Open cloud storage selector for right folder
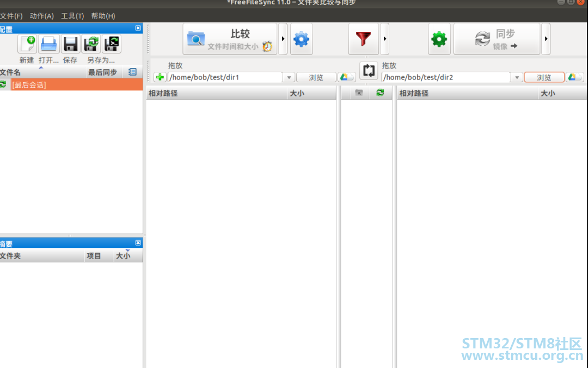588x368 pixels. (574, 77)
